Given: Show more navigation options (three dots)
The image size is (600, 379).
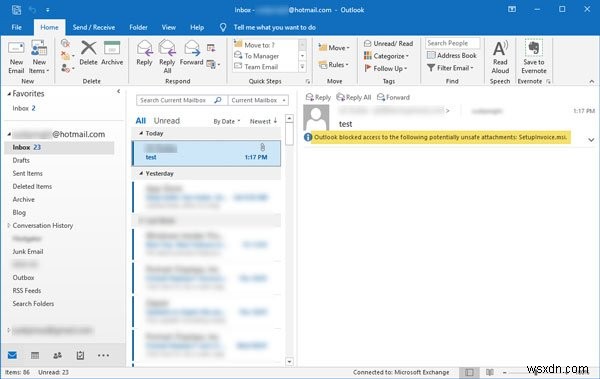Looking at the screenshot, I should pos(103,356).
